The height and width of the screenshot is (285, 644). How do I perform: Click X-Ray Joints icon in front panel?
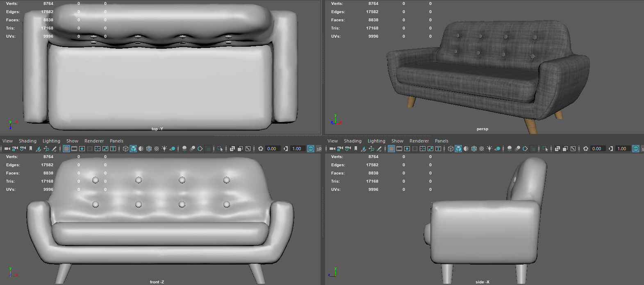[248, 149]
